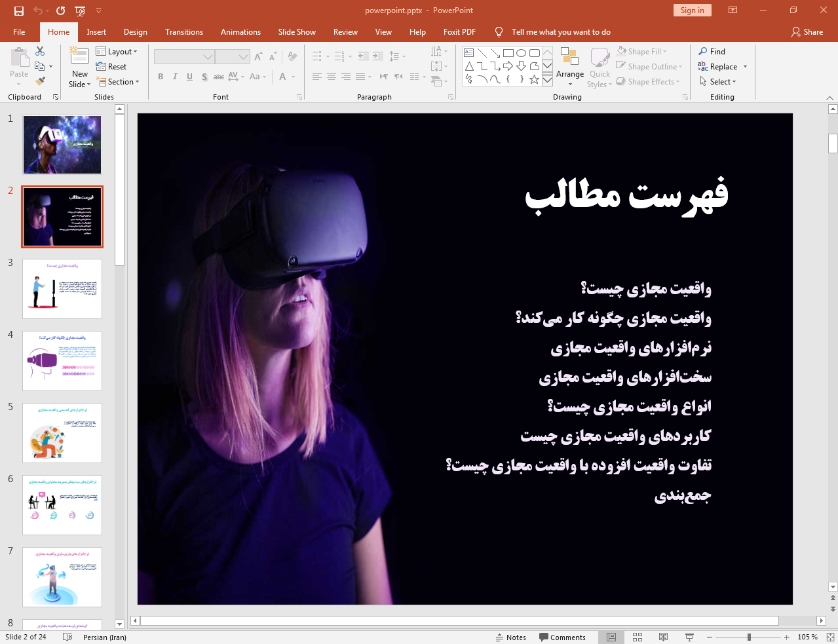
Task: Click the Format Painter brush icon
Action: [x=40, y=81]
